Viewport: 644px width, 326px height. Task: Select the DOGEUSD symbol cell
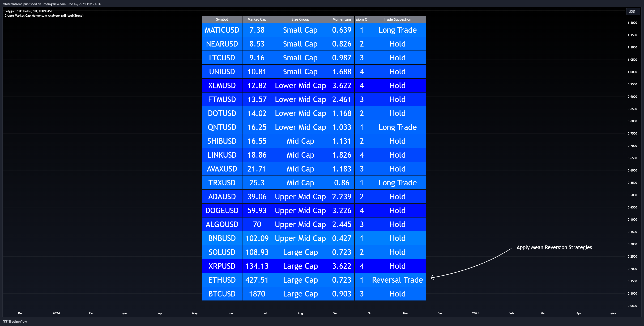point(222,210)
